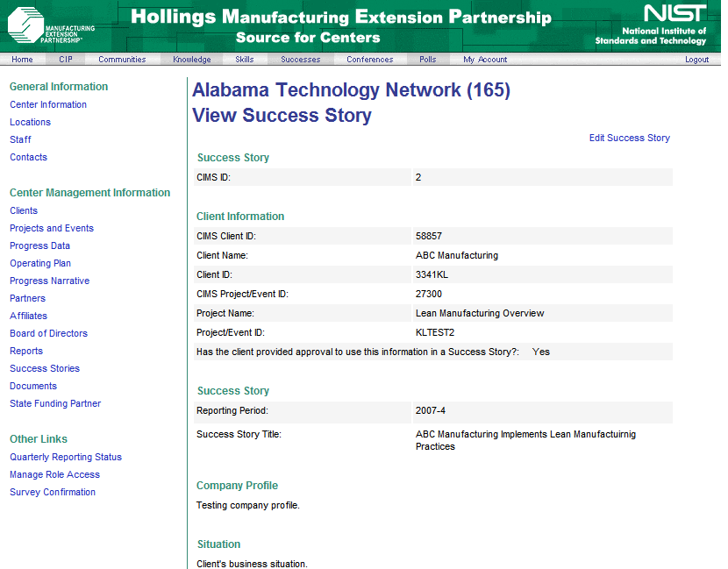The image size is (728, 569).
Task: Open Quarterly Reporting Status link
Action: [66, 457]
